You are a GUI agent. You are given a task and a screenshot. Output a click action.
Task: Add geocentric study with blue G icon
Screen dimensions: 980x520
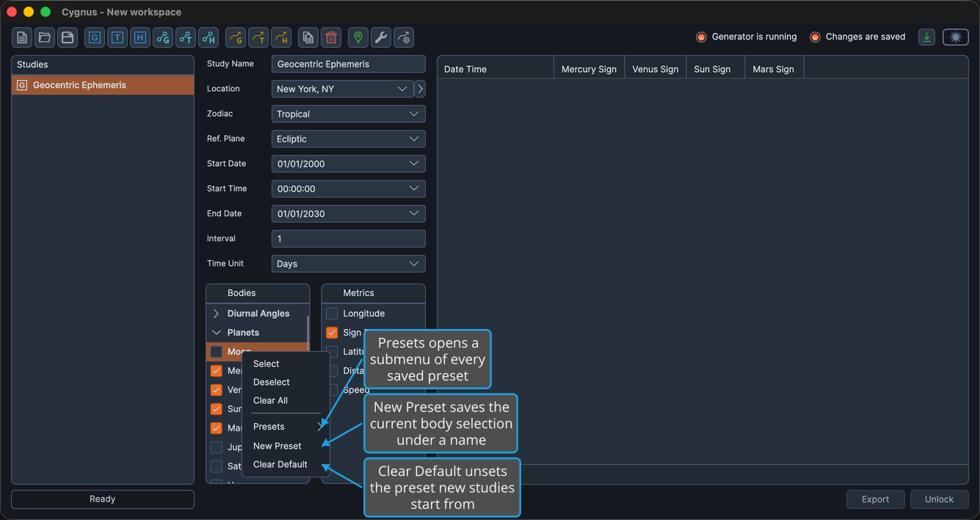pyautogui.click(x=95, y=37)
